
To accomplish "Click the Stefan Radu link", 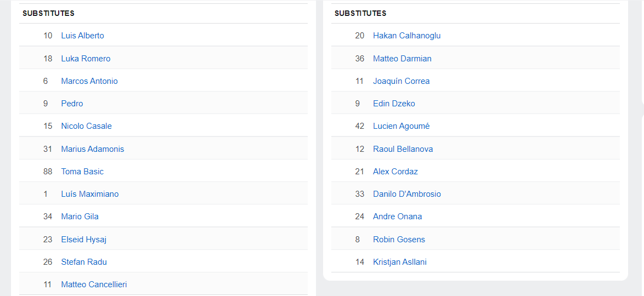I will (84, 262).
